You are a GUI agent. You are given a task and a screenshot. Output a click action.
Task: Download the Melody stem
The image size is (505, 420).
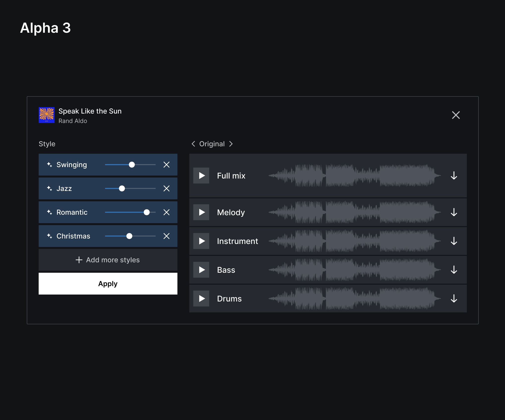tap(454, 212)
